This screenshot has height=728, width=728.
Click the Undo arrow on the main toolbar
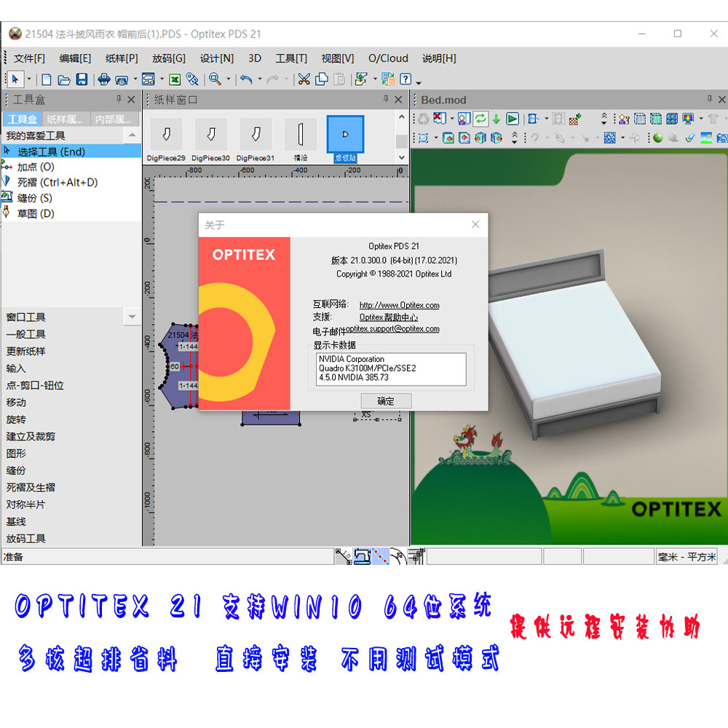pyautogui.click(x=248, y=79)
